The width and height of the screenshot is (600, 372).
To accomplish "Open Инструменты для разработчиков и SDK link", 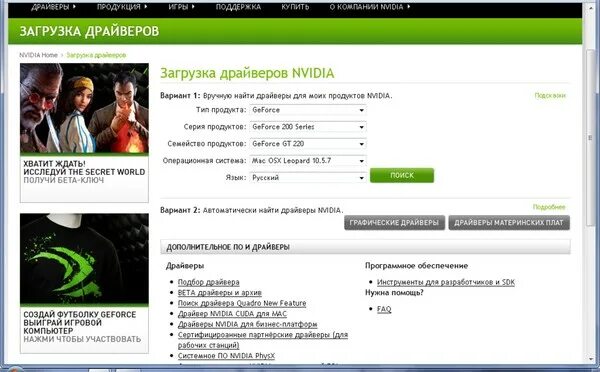I will pos(446,282).
